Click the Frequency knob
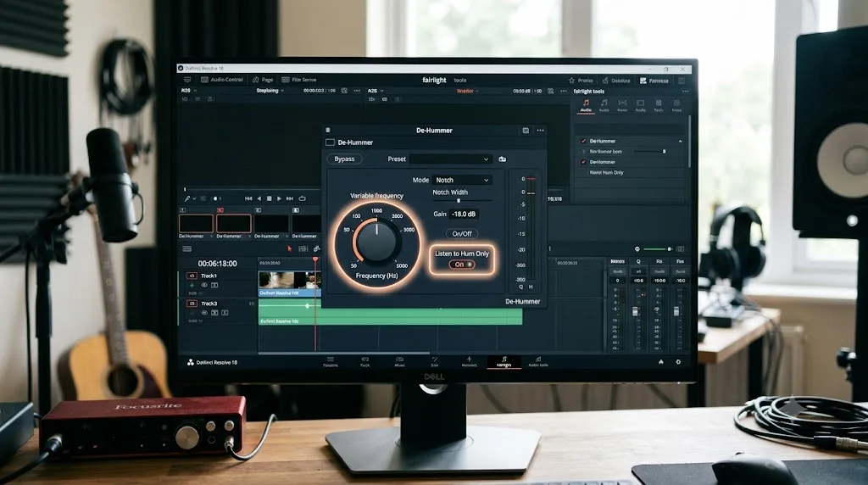The image size is (868, 485). point(376,241)
